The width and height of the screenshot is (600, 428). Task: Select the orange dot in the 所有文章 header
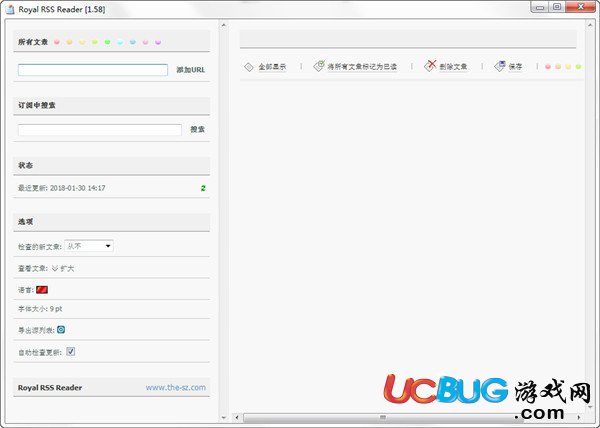[69, 42]
